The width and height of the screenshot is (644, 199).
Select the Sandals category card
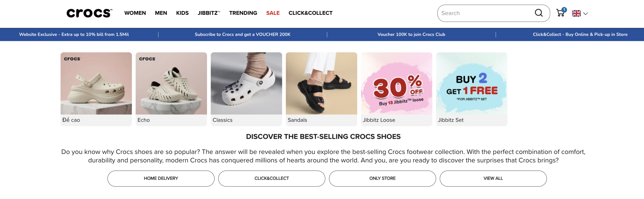(321, 89)
